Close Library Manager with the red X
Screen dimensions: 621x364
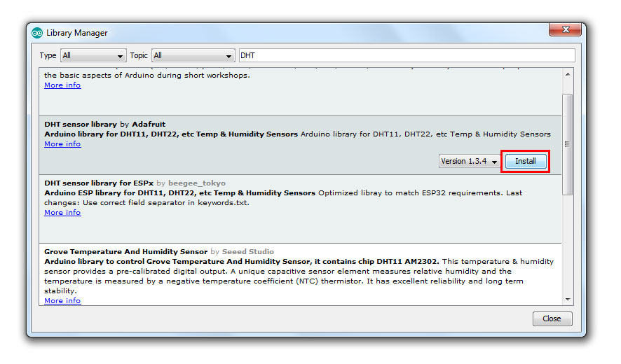(x=565, y=29)
